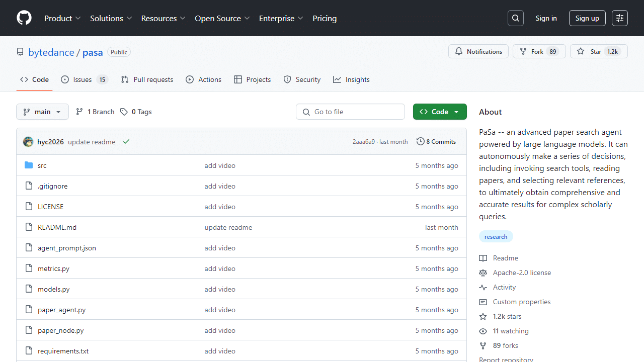Open the pasa repository name link
Screen dimensions: 644x362
[x=93, y=52]
